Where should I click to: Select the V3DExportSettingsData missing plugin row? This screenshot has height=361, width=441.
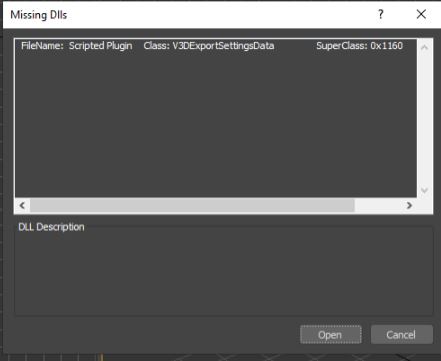[216, 46]
